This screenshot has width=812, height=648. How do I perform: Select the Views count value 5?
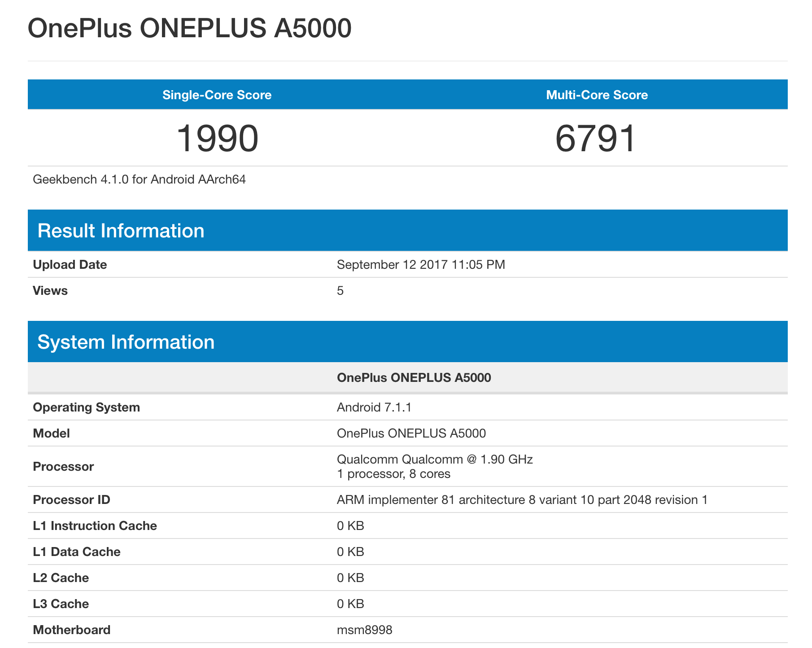(341, 291)
